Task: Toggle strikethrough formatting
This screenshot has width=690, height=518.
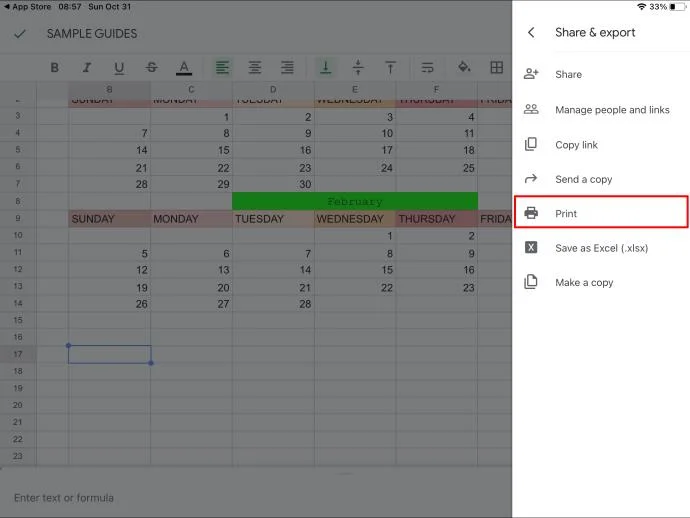Action: point(151,67)
